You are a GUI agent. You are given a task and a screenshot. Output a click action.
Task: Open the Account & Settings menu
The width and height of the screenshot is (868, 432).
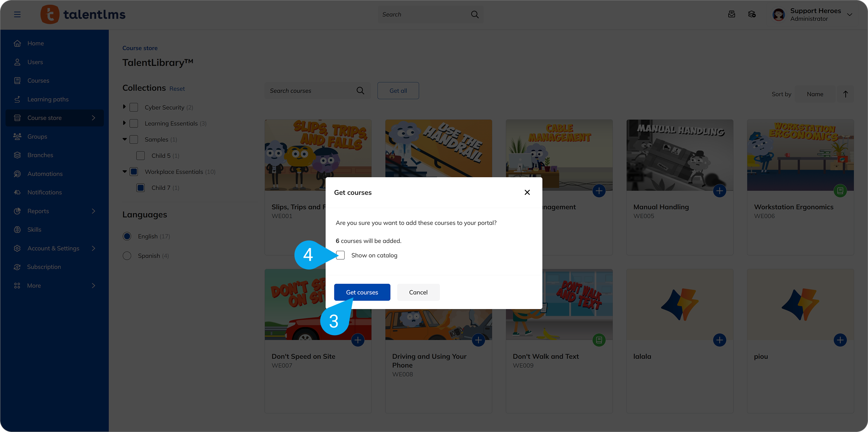[x=53, y=248]
